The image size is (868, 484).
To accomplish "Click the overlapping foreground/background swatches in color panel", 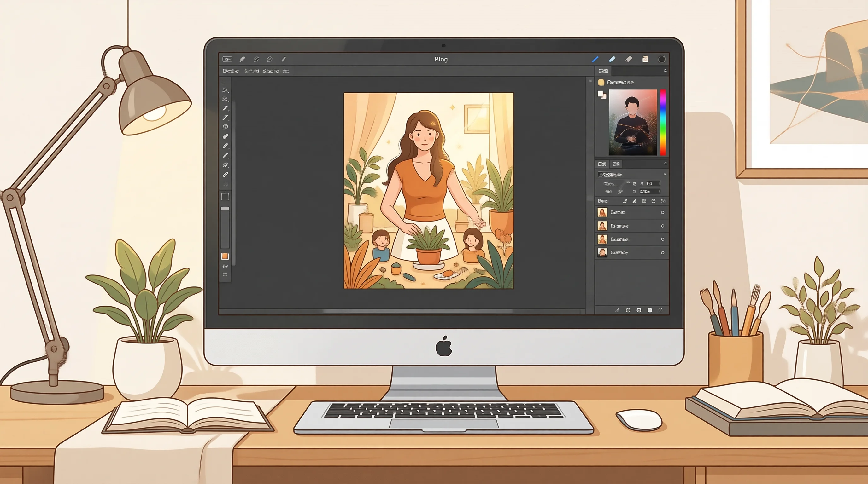I will click(602, 95).
